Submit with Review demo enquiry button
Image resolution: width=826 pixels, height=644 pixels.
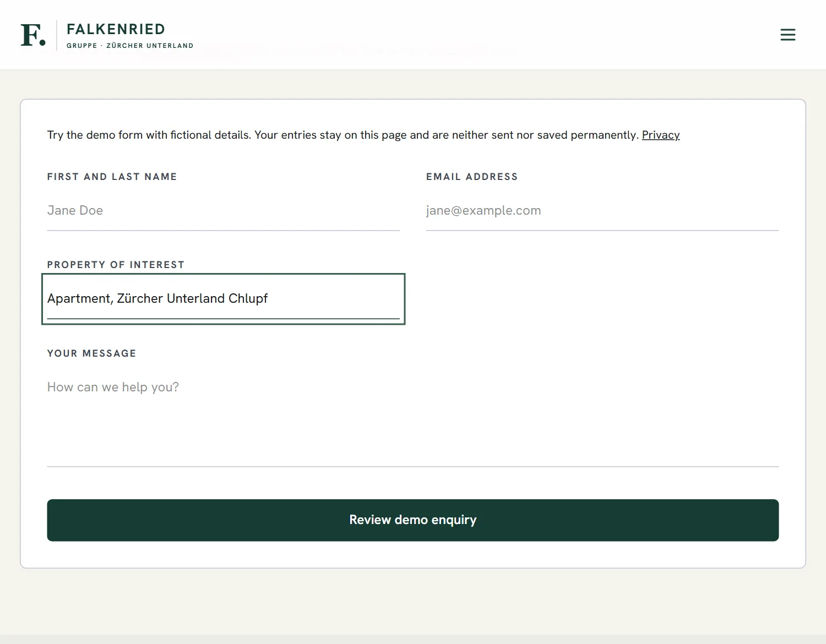coord(413,520)
